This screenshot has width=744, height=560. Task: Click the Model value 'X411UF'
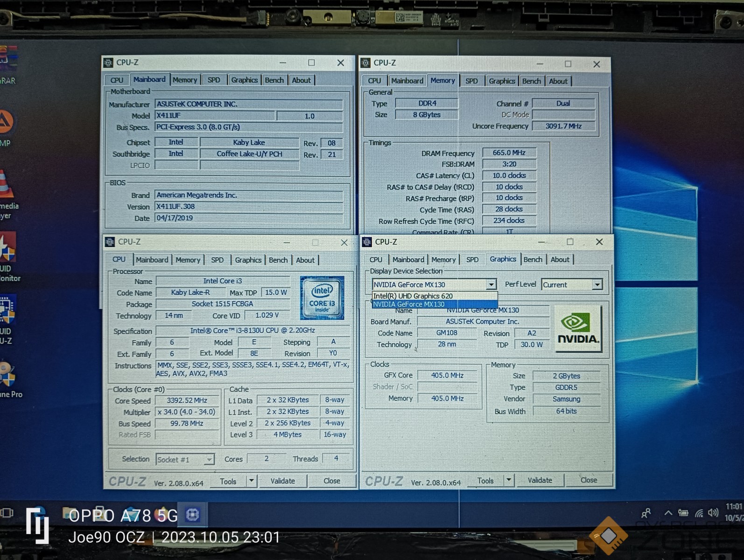pos(215,115)
